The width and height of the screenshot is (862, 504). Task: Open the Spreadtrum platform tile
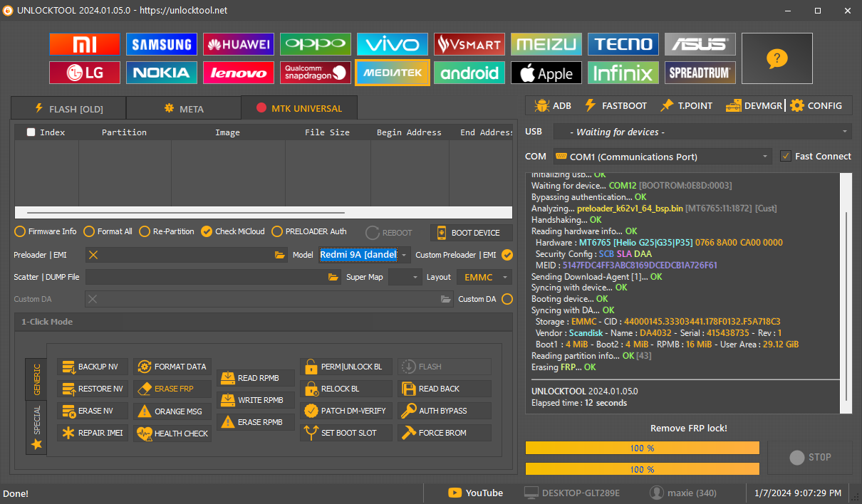700,73
